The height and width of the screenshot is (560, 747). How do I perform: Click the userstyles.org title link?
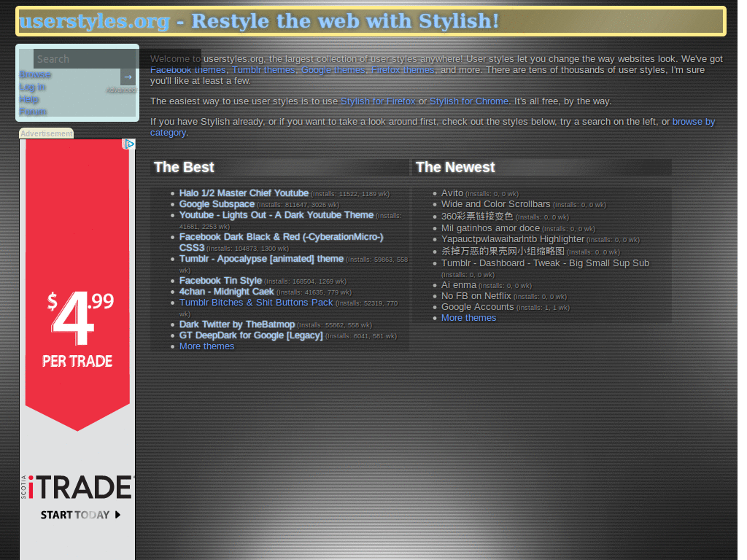94,21
